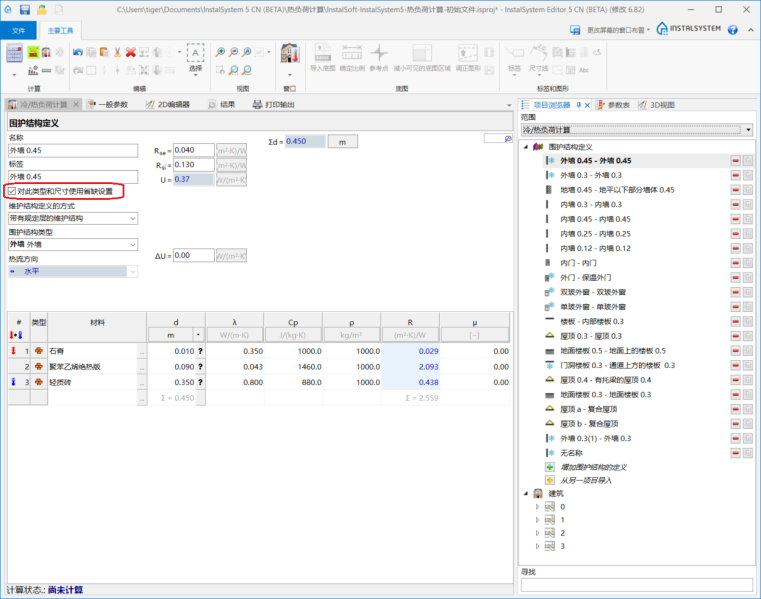The width and height of the screenshot is (761, 599).
Task: Click the 选择 selection rectangle tool
Action: pos(196,53)
